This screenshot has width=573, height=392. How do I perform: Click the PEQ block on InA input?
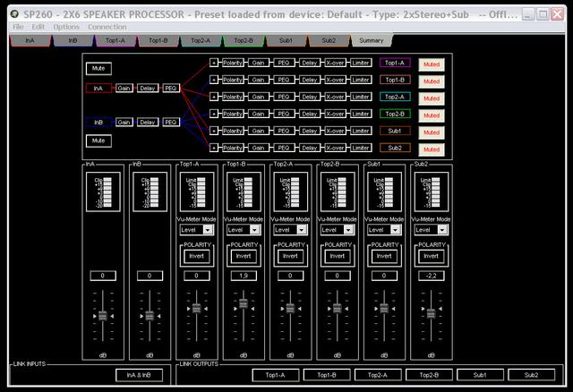click(x=171, y=88)
